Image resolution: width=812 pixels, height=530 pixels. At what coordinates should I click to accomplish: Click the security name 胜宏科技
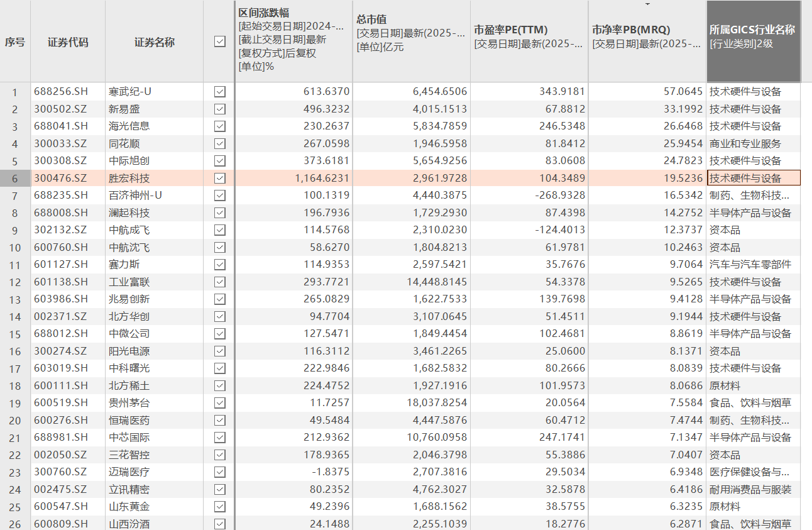coord(129,178)
